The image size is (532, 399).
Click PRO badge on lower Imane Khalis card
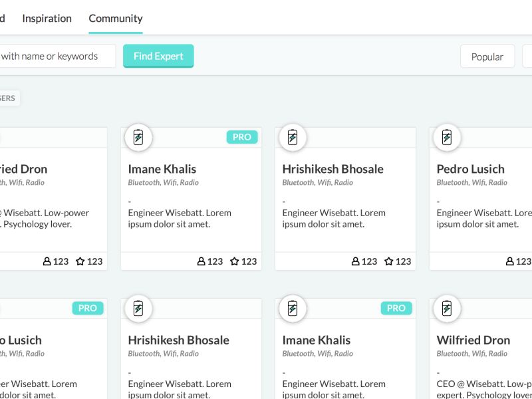coord(396,308)
